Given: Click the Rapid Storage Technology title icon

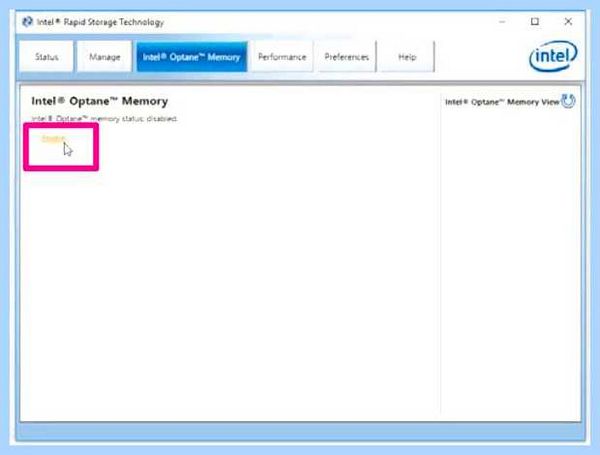Looking at the screenshot, I should 27,22.
